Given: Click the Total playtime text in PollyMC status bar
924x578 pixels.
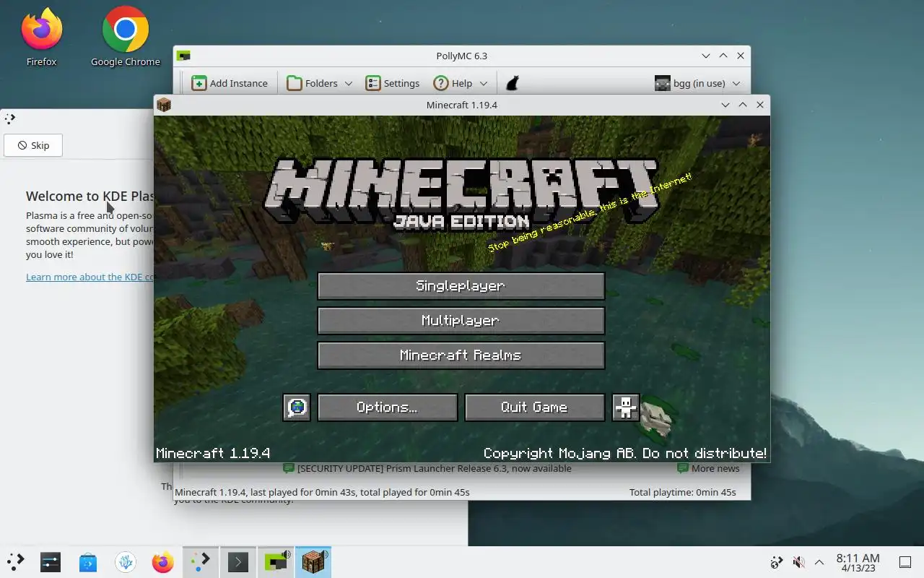Looking at the screenshot, I should click(x=683, y=492).
